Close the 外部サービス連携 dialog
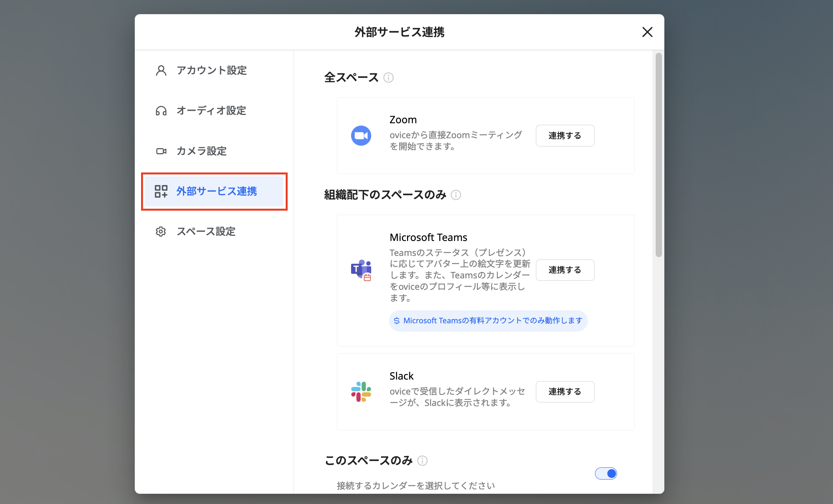This screenshot has height=504, width=833. pos(647,32)
